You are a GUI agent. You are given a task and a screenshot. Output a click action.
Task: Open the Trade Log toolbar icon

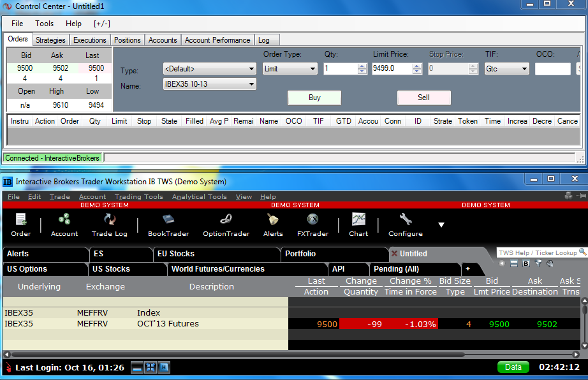(x=110, y=225)
